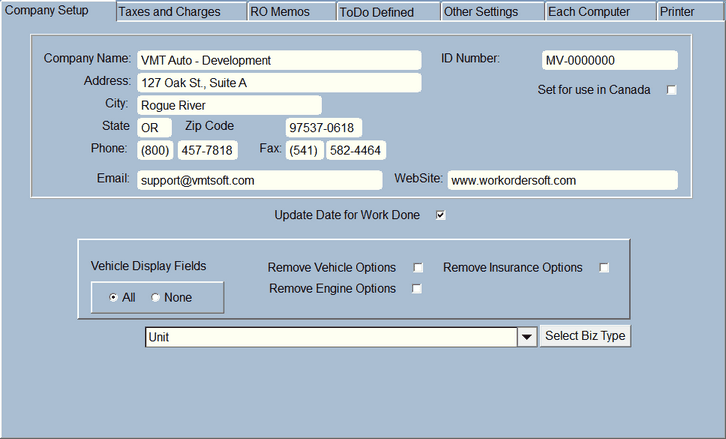
Task: Click the Vehicle Display Fields label
Action: (x=149, y=266)
